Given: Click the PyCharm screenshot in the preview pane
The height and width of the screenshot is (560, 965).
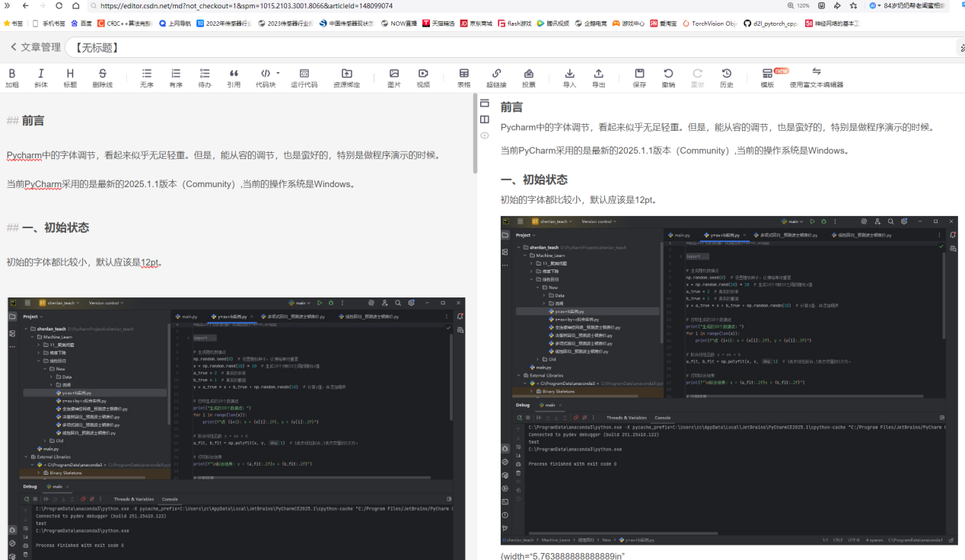Looking at the screenshot, I should [x=729, y=380].
